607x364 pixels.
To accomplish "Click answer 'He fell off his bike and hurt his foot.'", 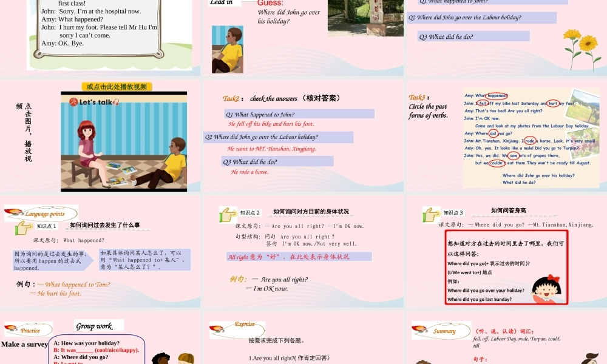I will [271, 124].
